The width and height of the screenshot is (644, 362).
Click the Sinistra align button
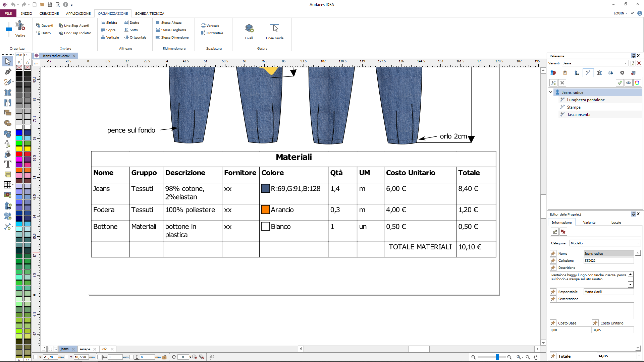tap(109, 22)
